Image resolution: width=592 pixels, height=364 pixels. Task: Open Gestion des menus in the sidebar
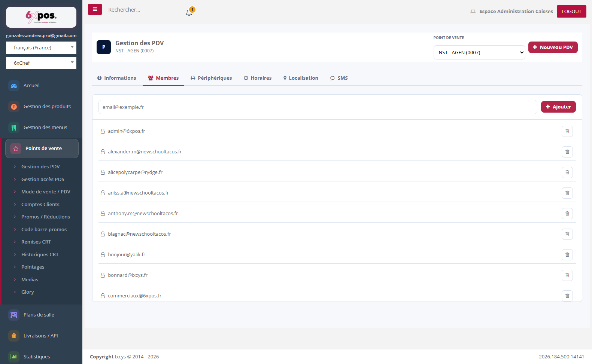[45, 128]
